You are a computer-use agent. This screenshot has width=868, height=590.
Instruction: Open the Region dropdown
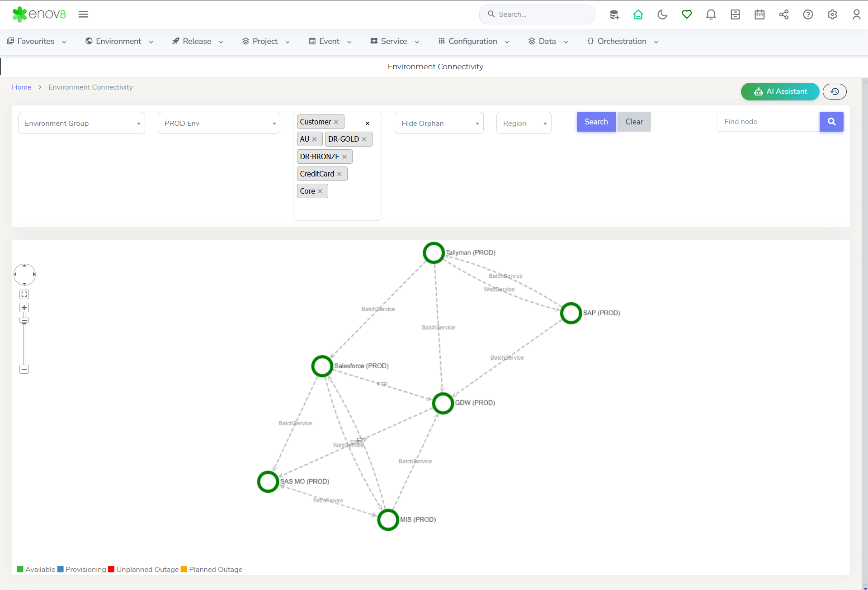click(524, 123)
